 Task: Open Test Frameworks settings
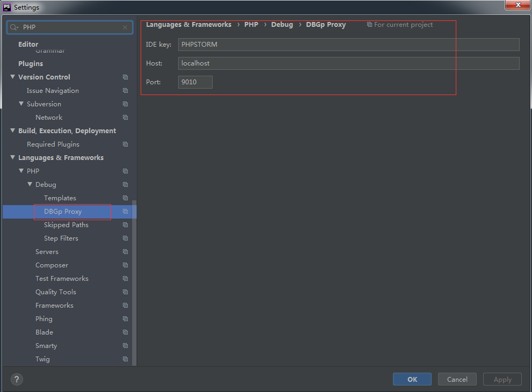point(62,278)
